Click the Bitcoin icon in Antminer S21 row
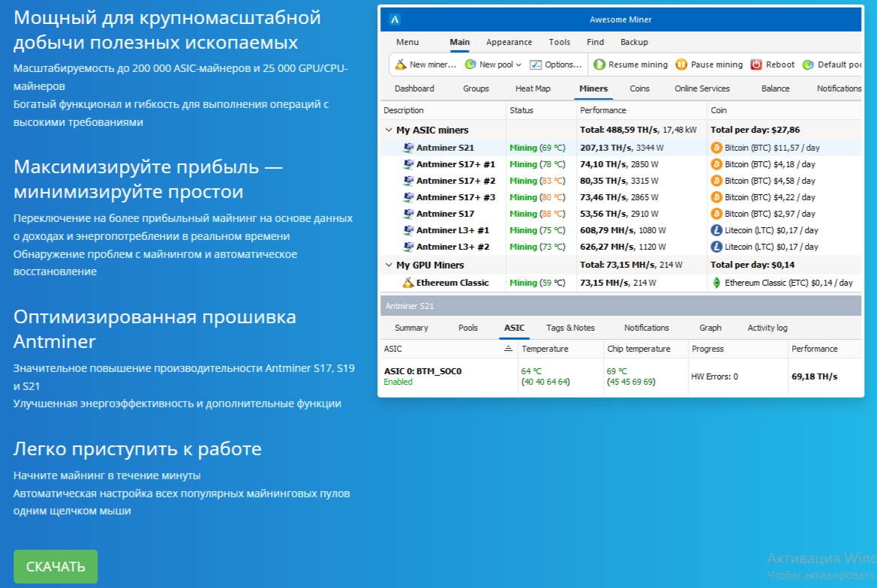 pos(716,148)
